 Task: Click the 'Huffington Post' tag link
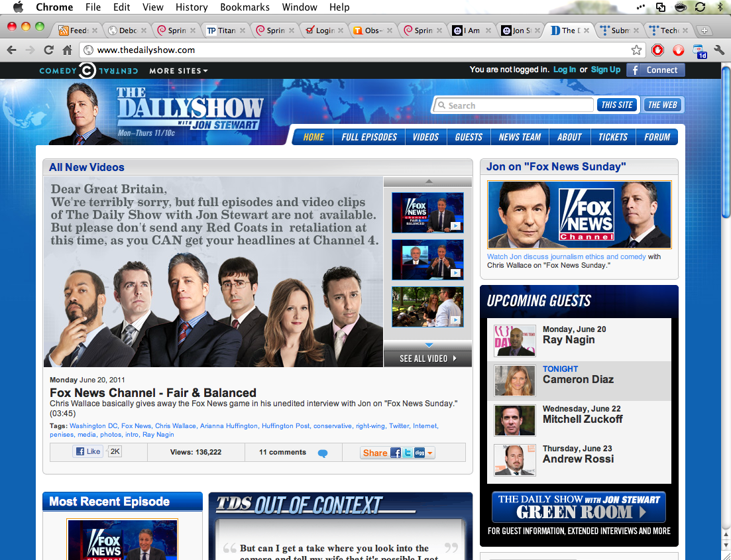pyautogui.click(x=286, y=425)
